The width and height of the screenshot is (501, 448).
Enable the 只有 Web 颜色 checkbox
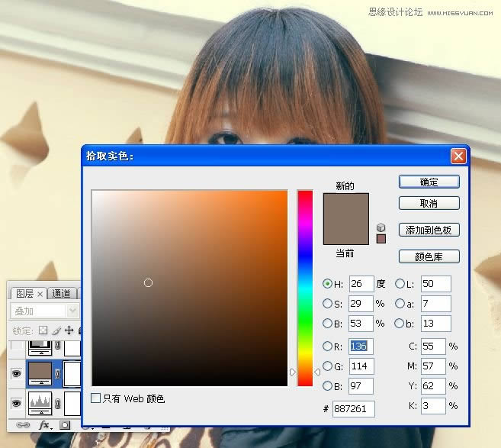click(x=96, y=398)
